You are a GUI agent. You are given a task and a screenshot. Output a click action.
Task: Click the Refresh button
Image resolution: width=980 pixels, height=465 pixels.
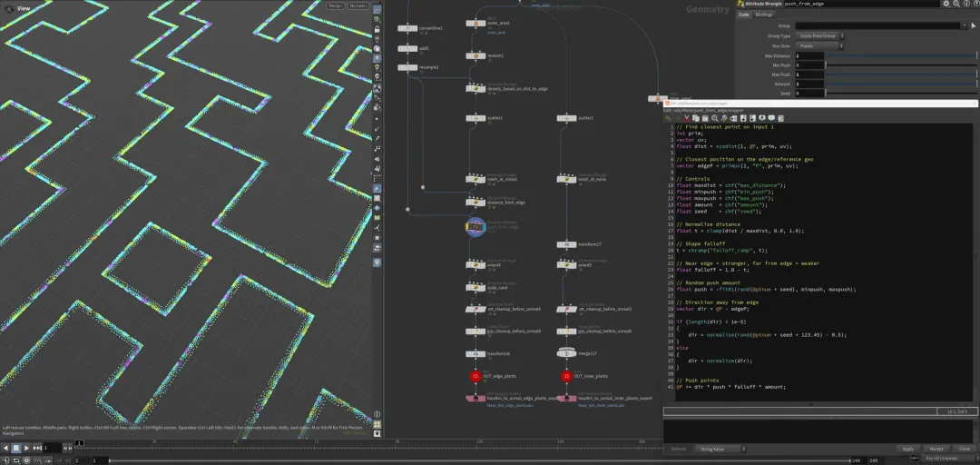point(678,449)
